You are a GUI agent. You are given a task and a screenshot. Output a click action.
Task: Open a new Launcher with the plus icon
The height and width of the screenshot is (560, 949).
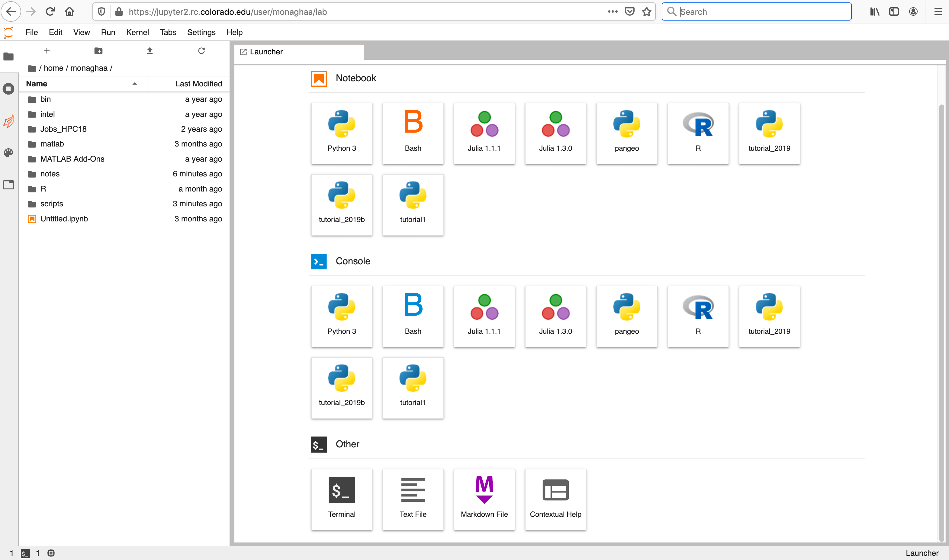47,50
